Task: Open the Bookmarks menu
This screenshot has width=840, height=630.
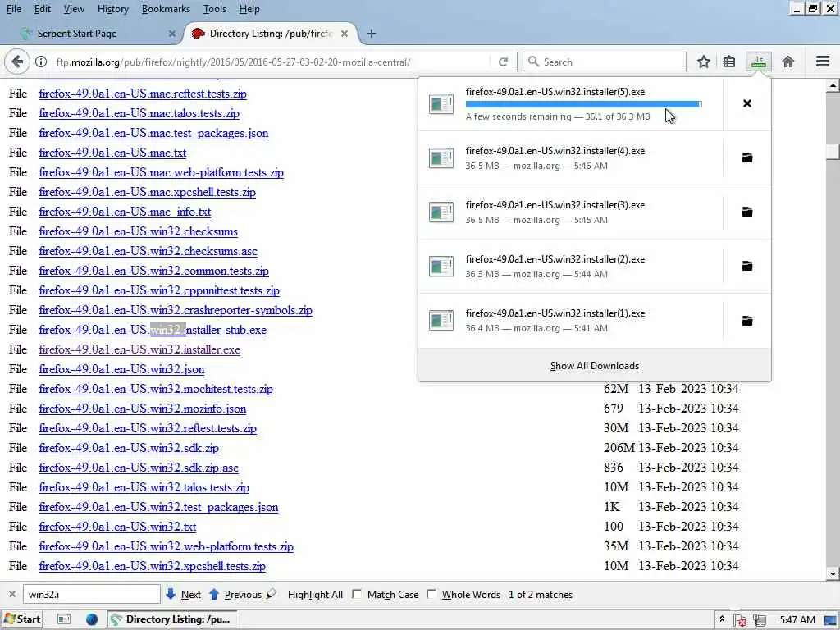Action: pyautogui.click(x=166, y=9)
